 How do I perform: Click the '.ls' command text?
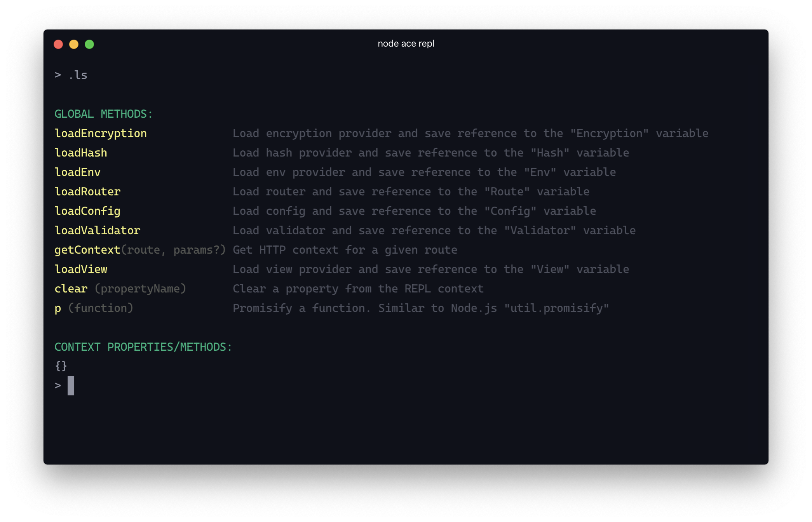click(78, 75)
